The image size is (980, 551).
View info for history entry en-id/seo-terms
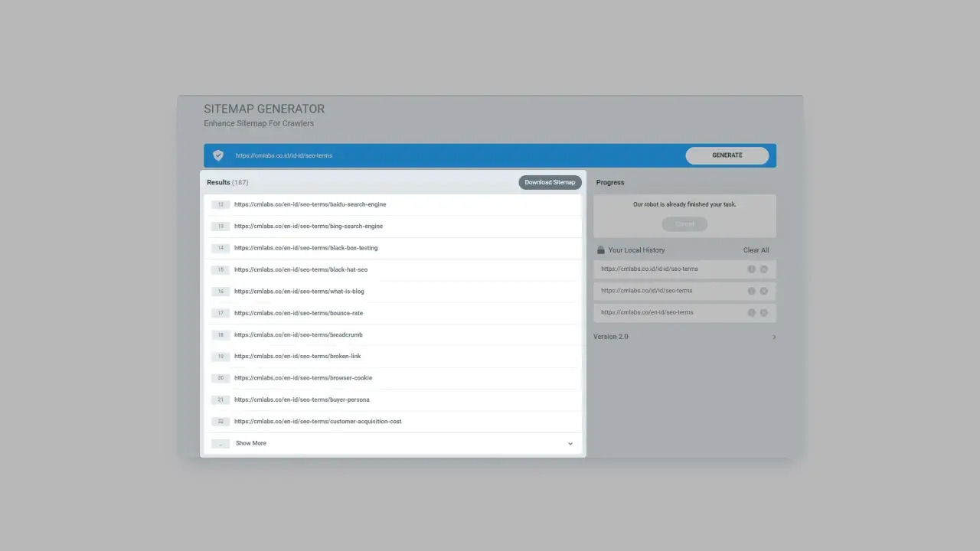(x=751, y=312)
